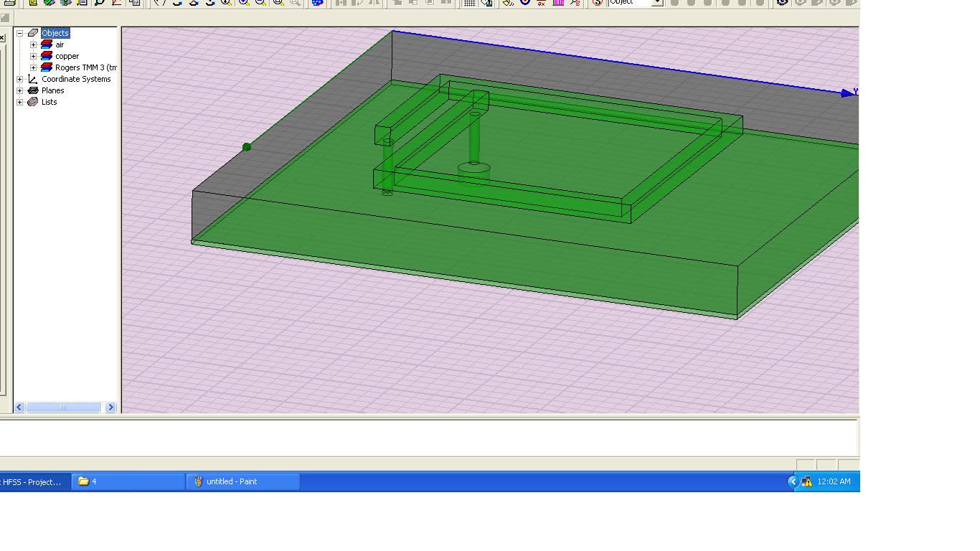
Task: Select Coordinate Systems in the model tree
Action: pos(76,79)
